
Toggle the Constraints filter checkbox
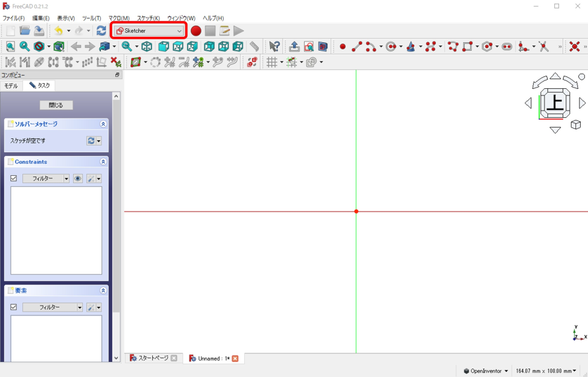14,178
